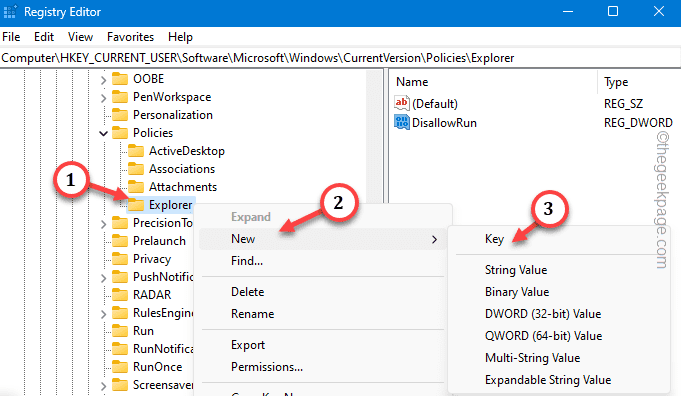
Task: Select the Personalization key label
Action: (x=173, y=115)
